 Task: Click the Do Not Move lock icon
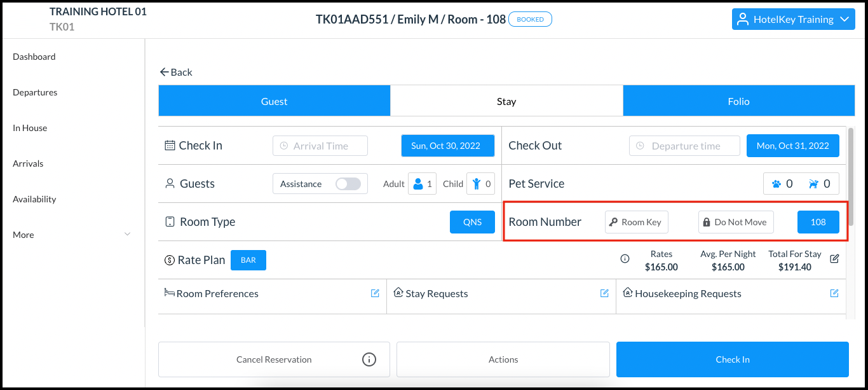click(x=712, y=221)
